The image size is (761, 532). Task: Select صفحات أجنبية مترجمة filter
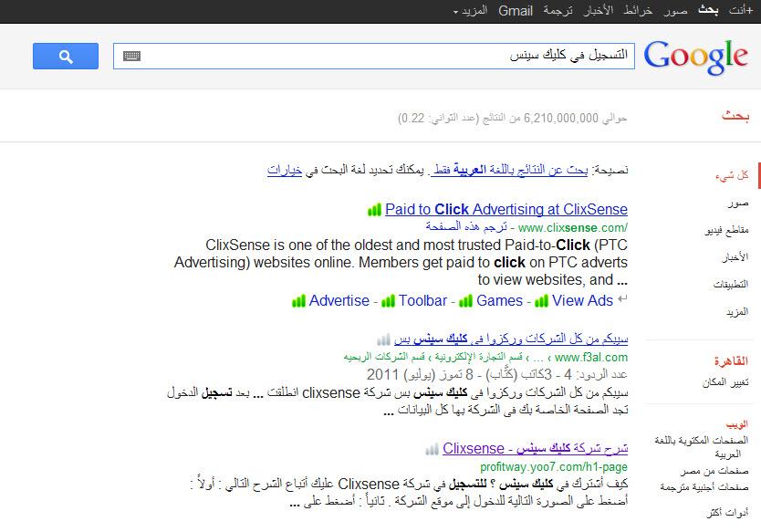pyautogui.click(x=704, y=487)
